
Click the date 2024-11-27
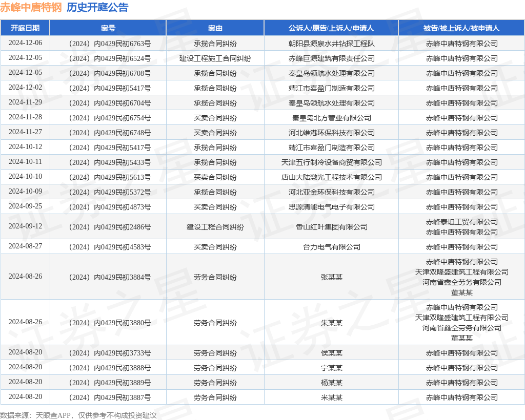click(x=26, y=132)
